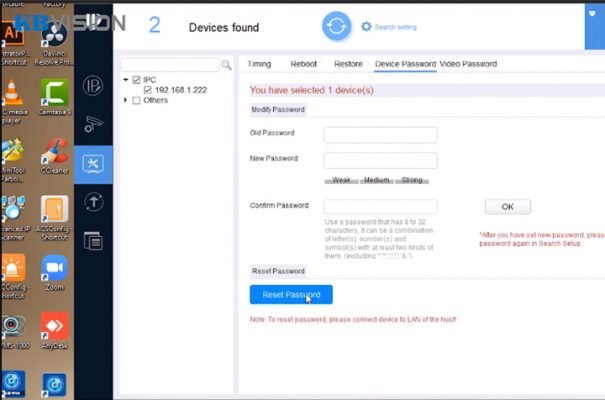Image resolution: width=605 pixels, height=400 pixels.
Task: Click the reset password LAN note text
Action: tap(353, 319)
